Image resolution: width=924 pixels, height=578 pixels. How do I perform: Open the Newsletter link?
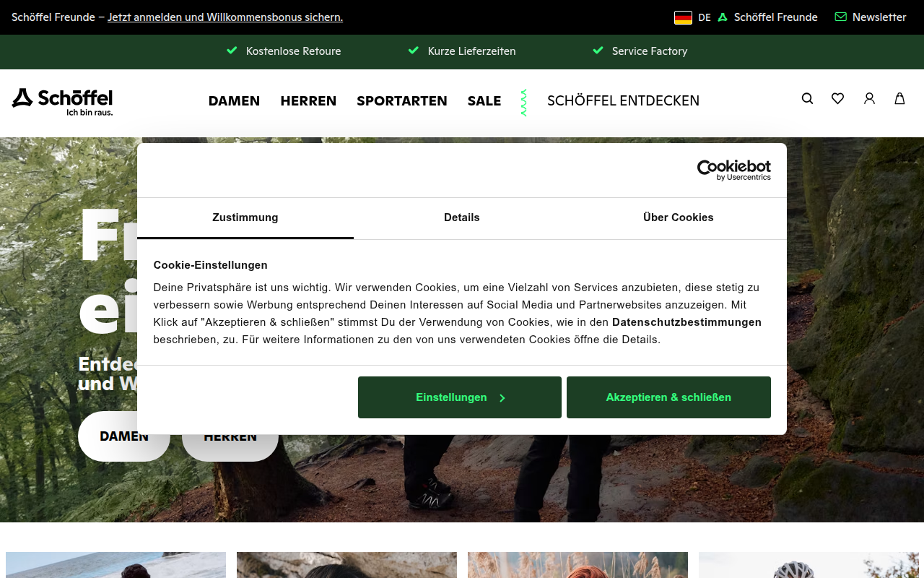[879, 17]
